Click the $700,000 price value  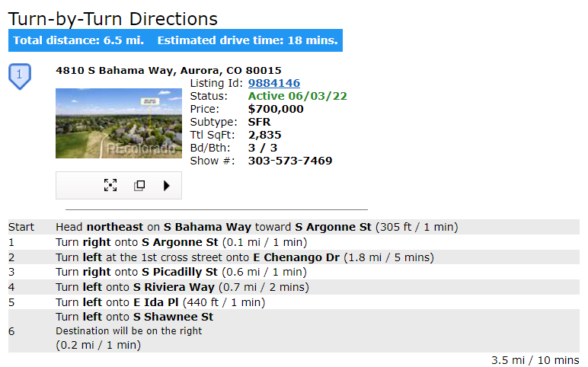tap(276, 109)
